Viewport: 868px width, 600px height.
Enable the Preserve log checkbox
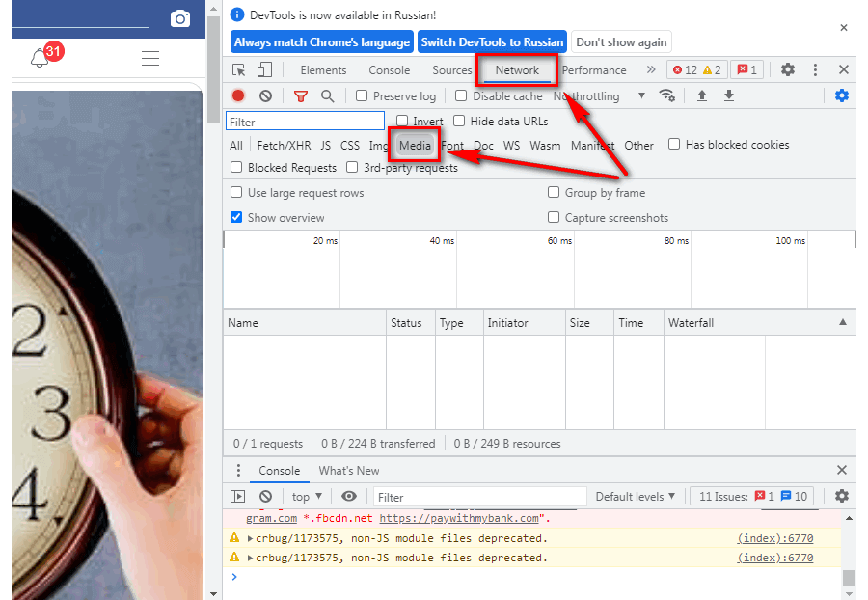pos(363,95)
